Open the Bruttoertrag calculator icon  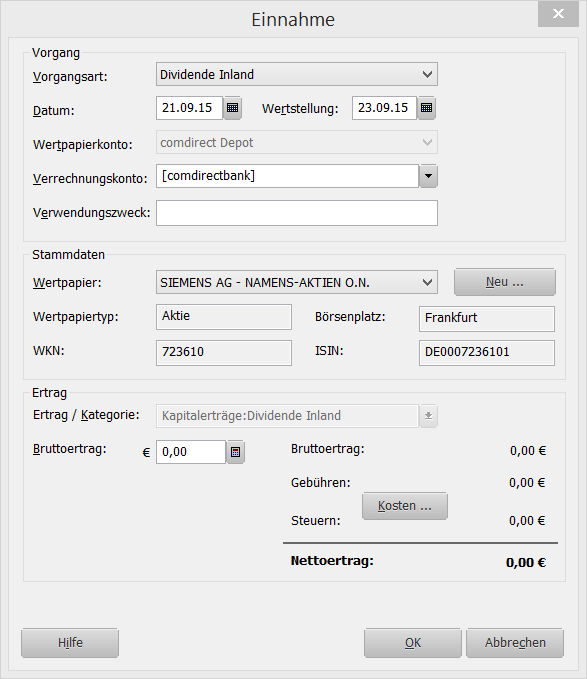(235, 452)
